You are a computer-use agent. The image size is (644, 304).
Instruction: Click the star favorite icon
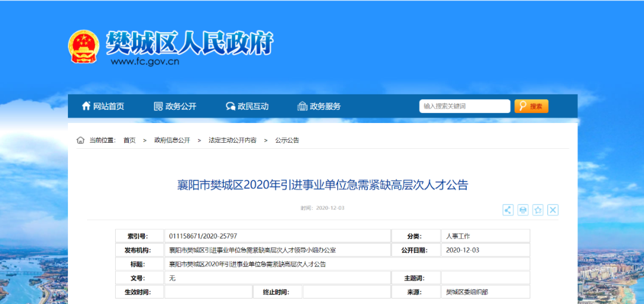click(538, 210)
